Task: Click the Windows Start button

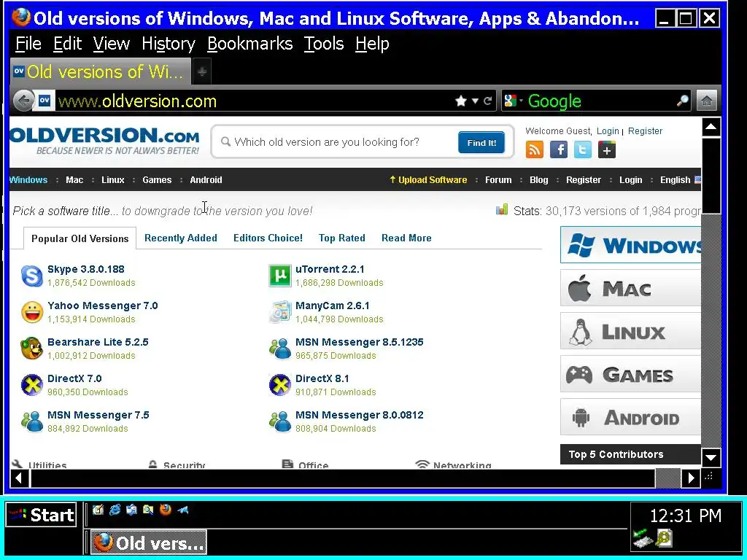Action: [x=41, y=515]
